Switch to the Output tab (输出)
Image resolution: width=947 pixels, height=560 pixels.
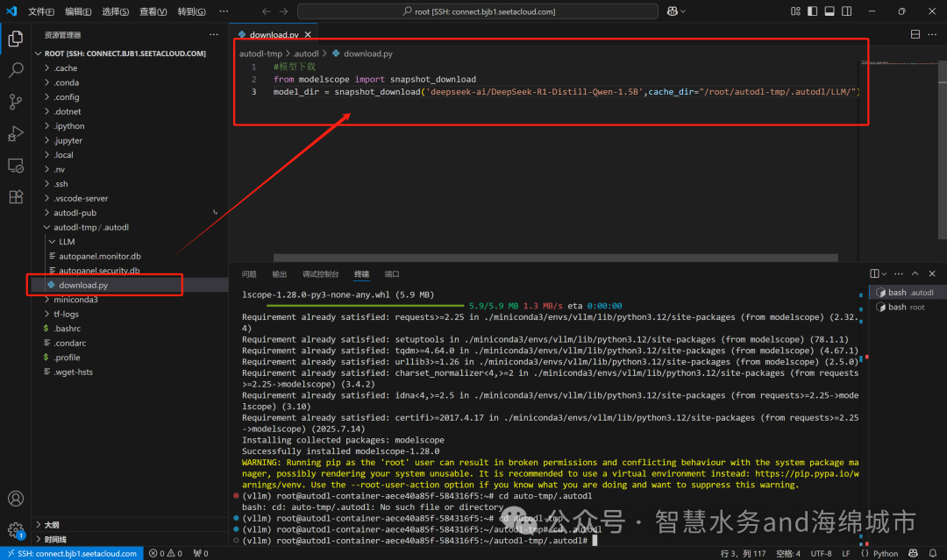pos(279,274)
